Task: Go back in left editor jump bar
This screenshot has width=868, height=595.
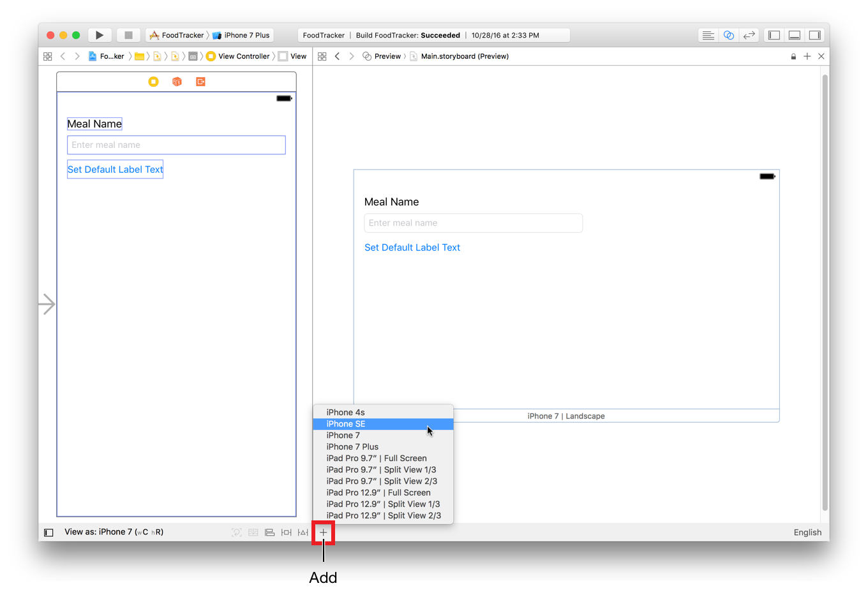Action: 63,56
